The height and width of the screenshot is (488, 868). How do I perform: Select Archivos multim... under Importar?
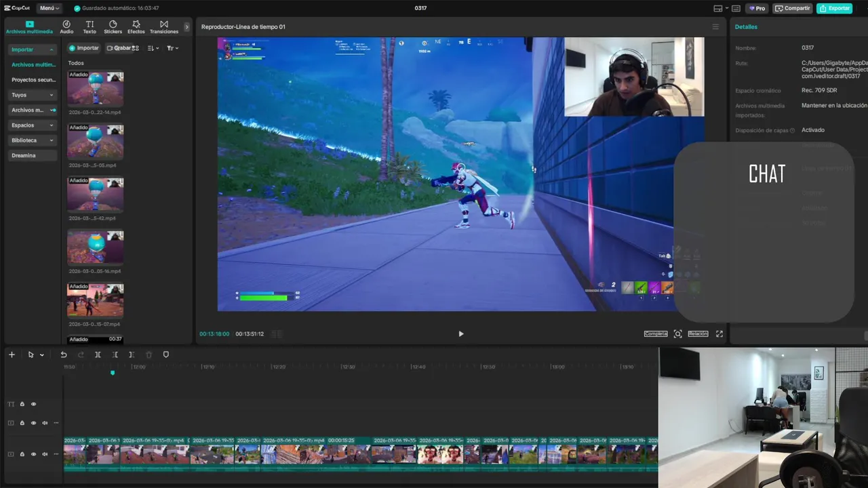[x=33, y=64]
